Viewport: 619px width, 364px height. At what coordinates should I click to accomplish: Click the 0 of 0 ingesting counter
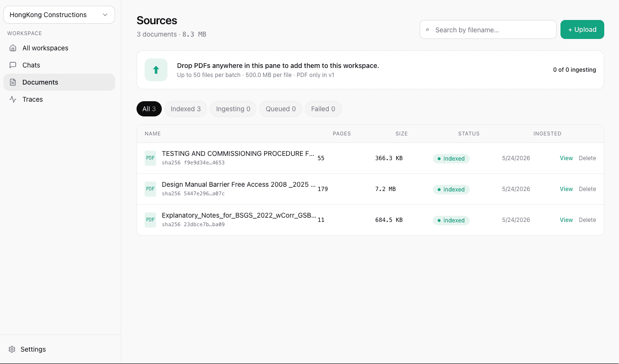click(x=574, y=70)
